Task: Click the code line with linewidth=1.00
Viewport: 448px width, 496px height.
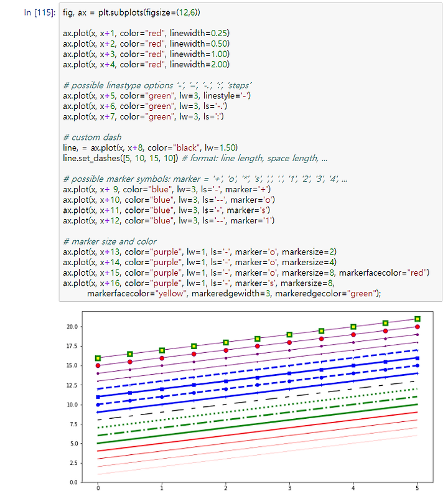Action: tap(146, 54)
